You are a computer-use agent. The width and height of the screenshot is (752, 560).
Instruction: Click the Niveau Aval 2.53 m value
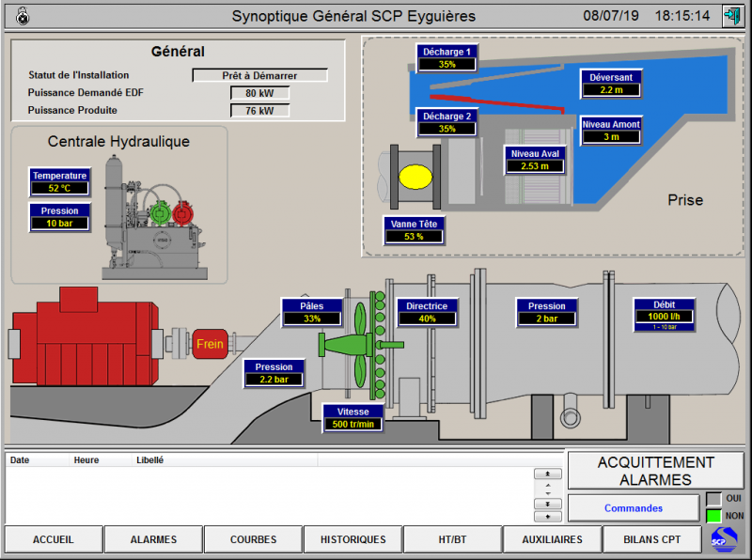(x=535, y=166)
